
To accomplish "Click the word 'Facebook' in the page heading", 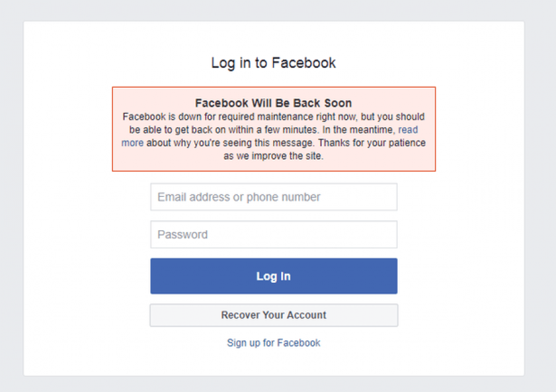I will (x=304, y=63).
